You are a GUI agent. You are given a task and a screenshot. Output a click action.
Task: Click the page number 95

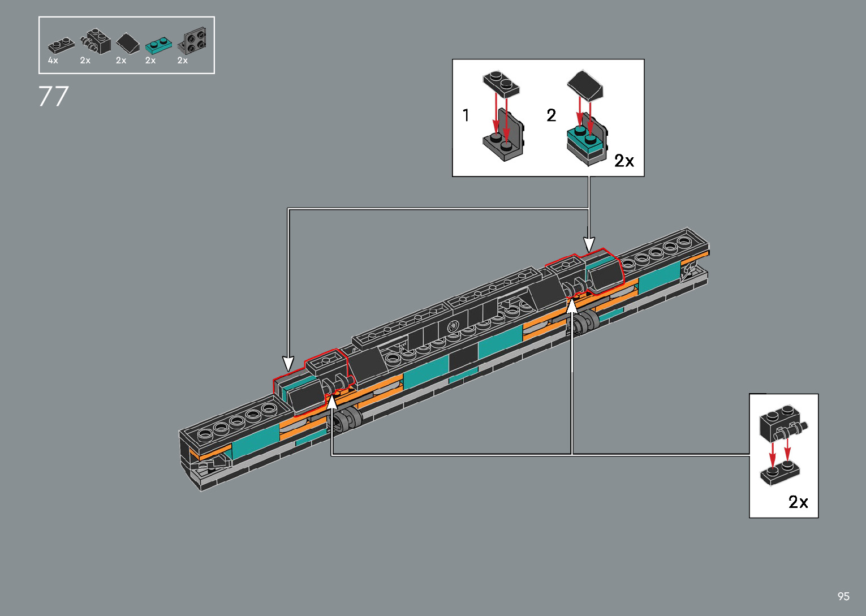843,596
